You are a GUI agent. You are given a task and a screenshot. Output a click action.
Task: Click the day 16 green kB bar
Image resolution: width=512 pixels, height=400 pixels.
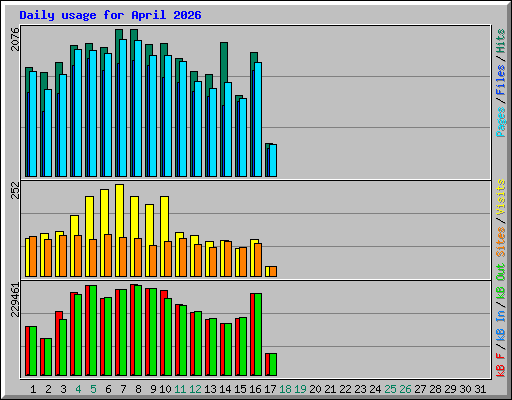(x=258, y=335)
